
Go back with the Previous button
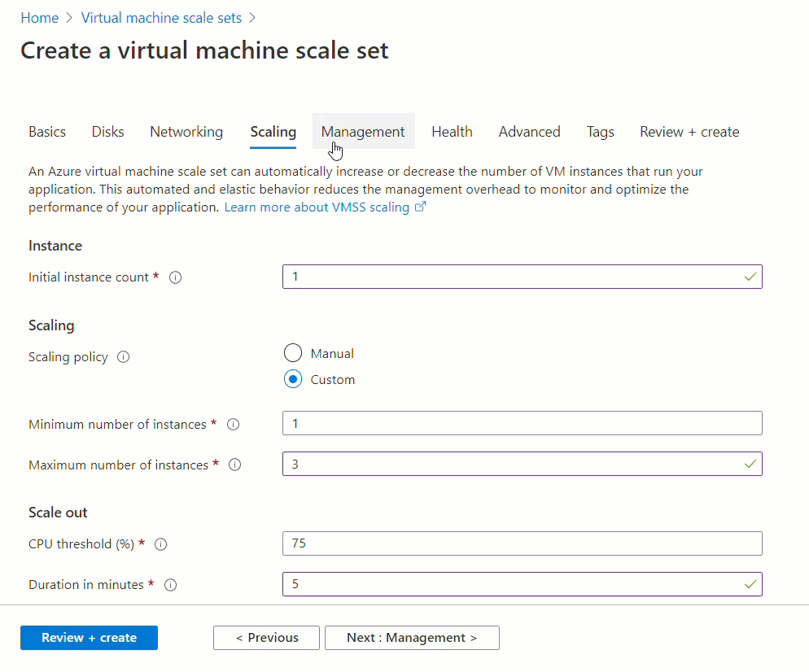point(267,638)
